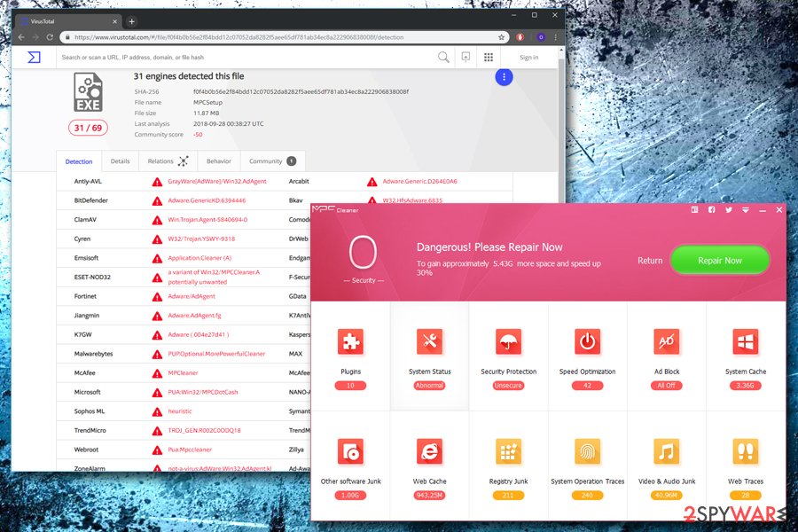Reload the VirusTotal page
The image size is (798, 532).
(x=50, y=37)
